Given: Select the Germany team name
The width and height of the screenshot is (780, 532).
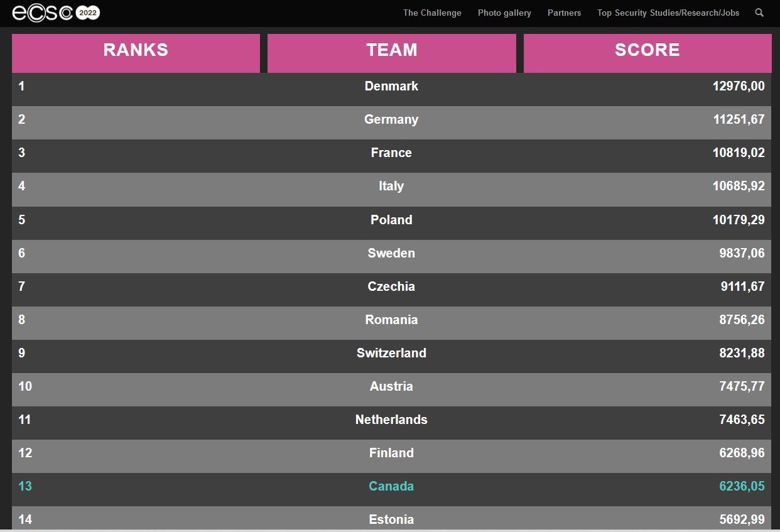Looking at the screenshot, I should (391, 119).
